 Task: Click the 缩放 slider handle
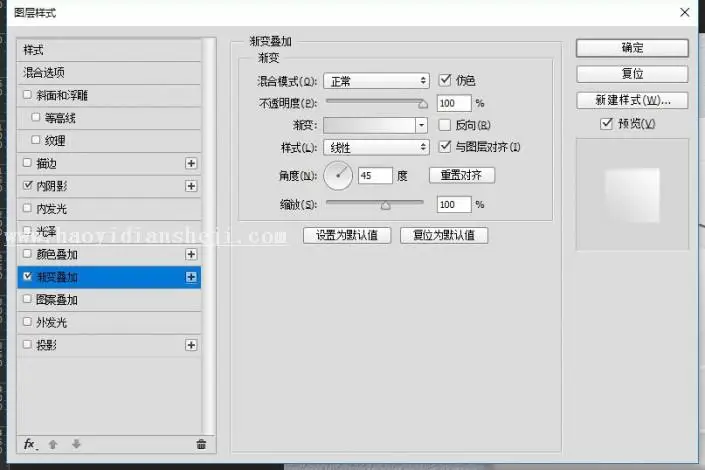tap(385, 206)
